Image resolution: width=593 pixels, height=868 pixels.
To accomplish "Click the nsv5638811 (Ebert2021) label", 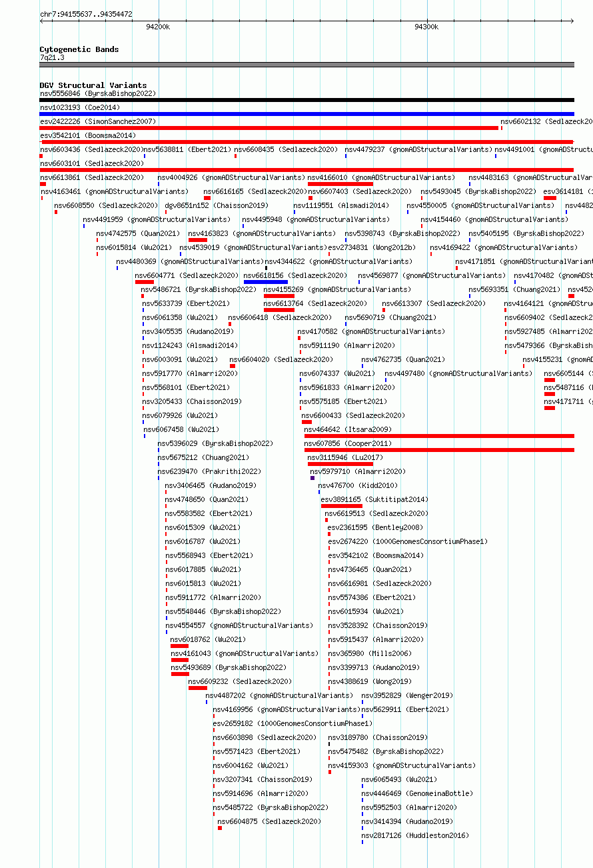I will 187,149.
